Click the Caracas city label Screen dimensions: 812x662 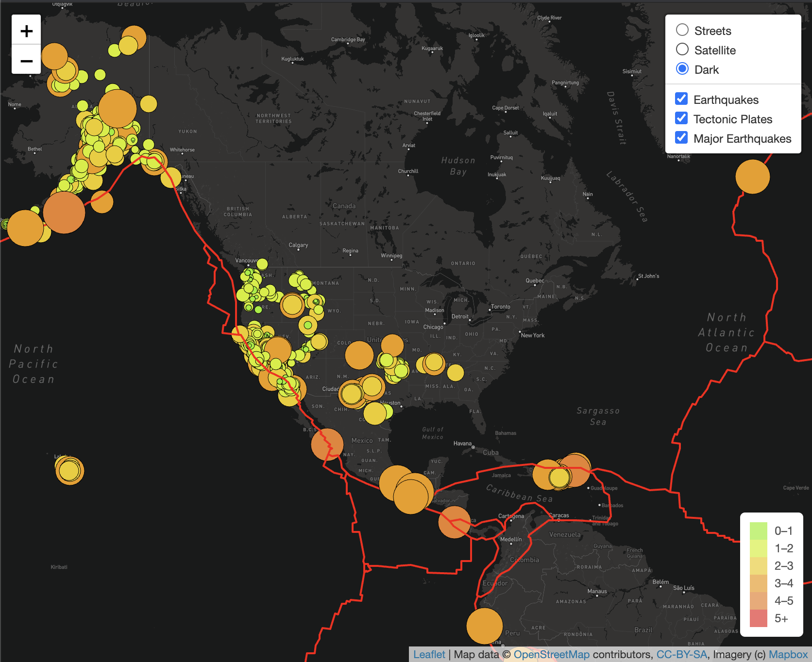559,515
